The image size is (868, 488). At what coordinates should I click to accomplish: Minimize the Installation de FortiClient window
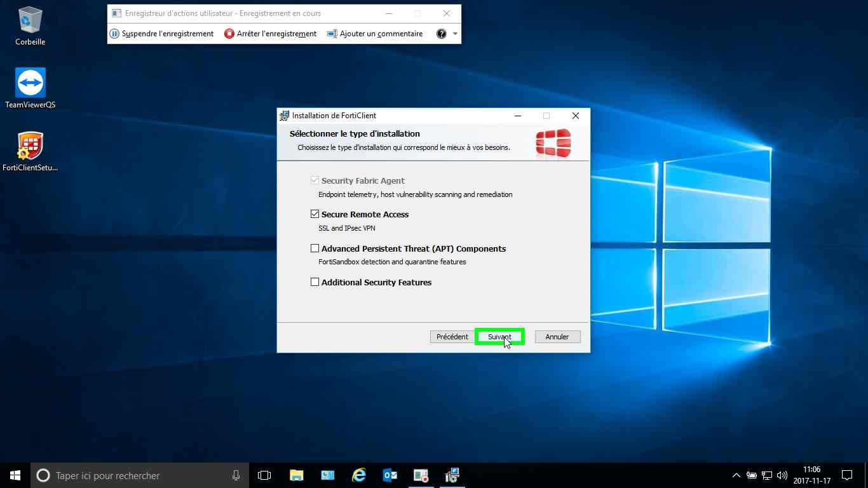click(x=519, y=116)
